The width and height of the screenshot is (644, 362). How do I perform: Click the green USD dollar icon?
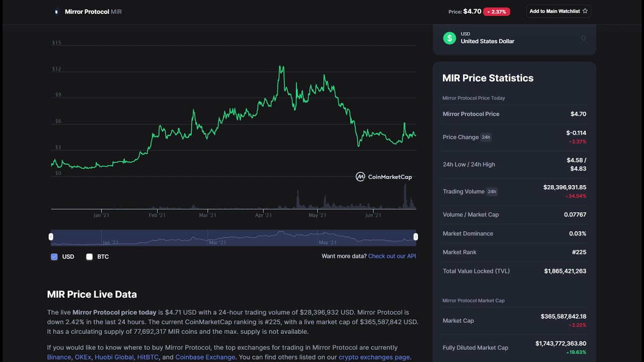(x=449, y=38)
